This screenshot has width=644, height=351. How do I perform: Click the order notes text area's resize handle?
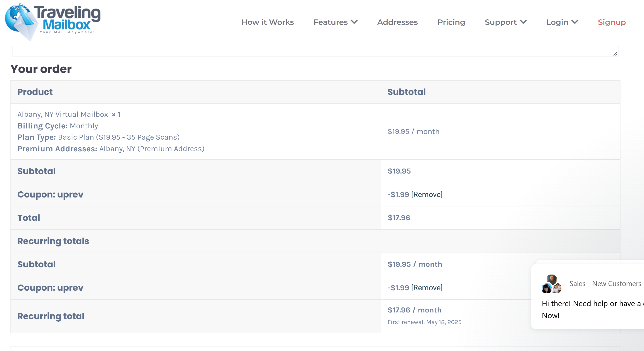coord(615,54)
